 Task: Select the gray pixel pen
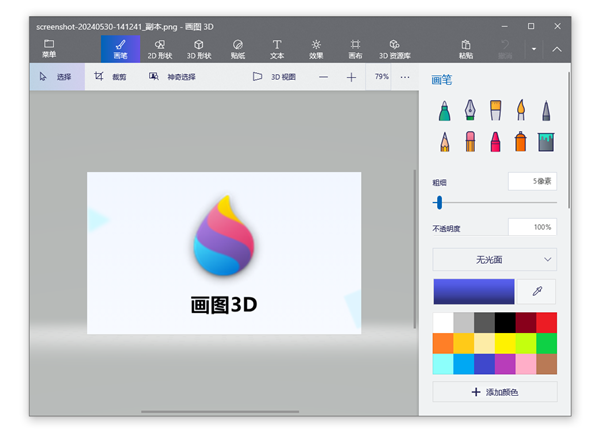click(546, 111)
